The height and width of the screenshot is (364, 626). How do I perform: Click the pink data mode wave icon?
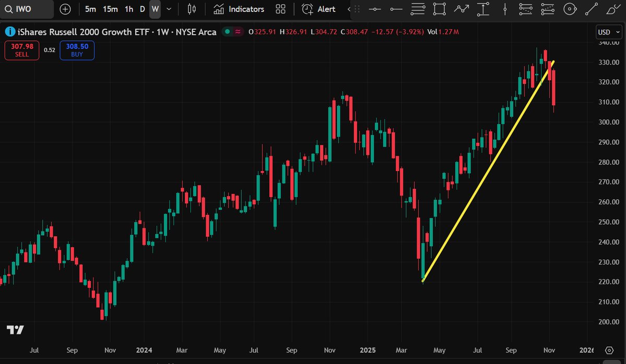pos(238,31)
